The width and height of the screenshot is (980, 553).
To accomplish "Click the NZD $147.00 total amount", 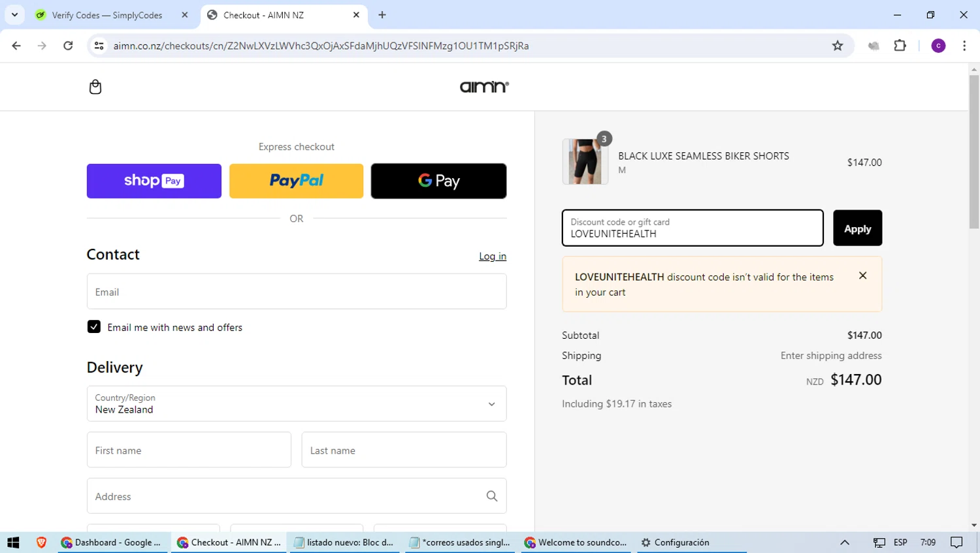I will click(x=843, y=380).
